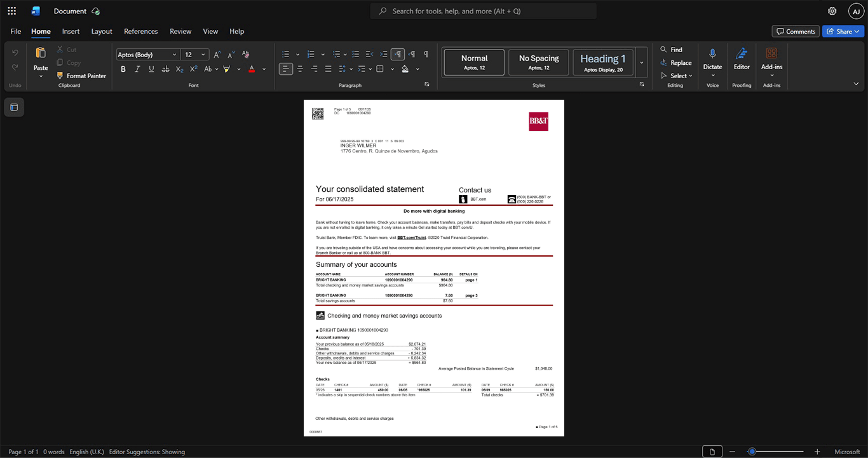Expand bullet library dropdown arrow
The image size is (868, 458).
(x=297, y=55)
